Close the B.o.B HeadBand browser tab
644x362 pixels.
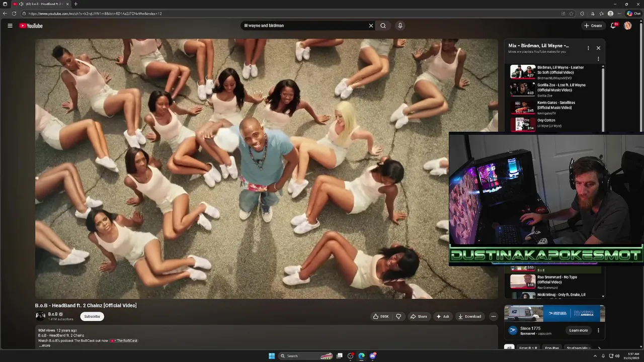[67, 4]
